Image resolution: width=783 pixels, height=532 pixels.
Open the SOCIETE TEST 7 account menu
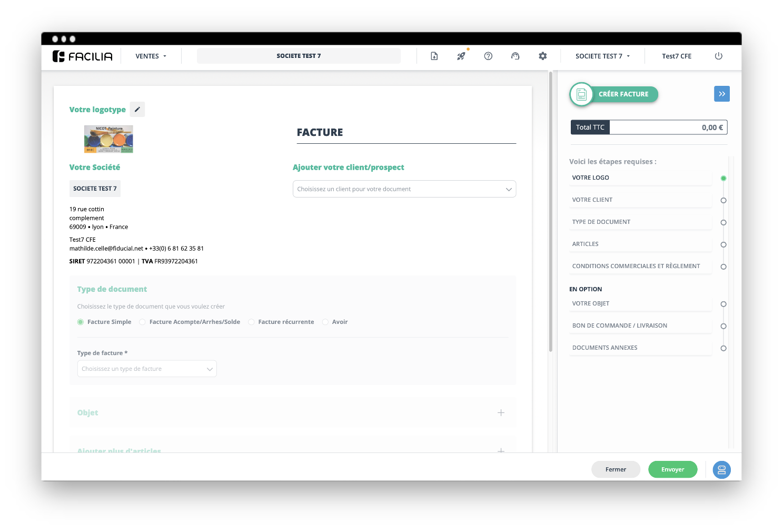602,56
